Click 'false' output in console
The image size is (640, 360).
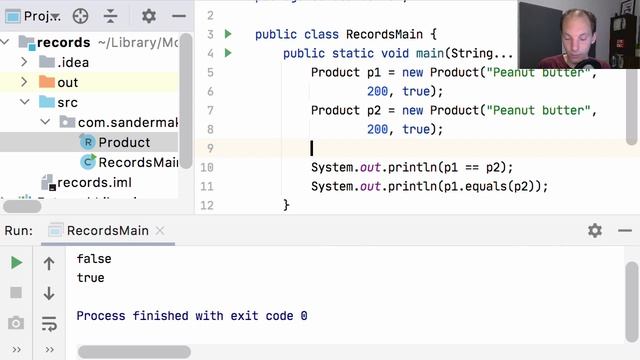pos(94,259)
